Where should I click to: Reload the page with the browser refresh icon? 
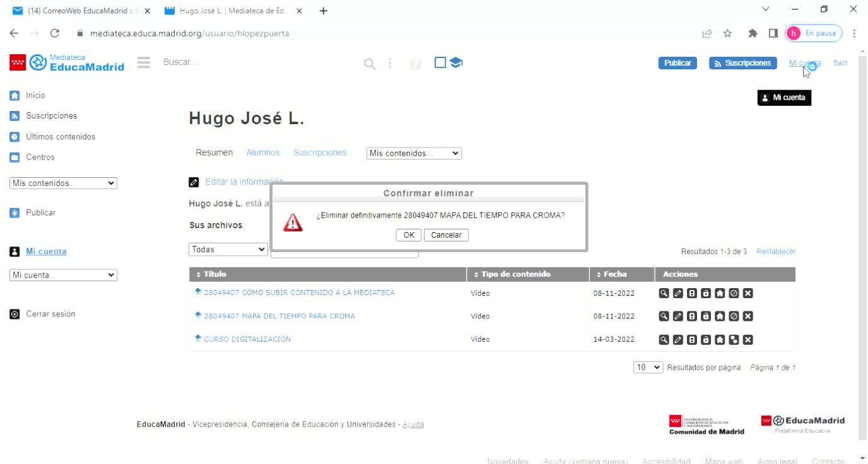(54, 33)
